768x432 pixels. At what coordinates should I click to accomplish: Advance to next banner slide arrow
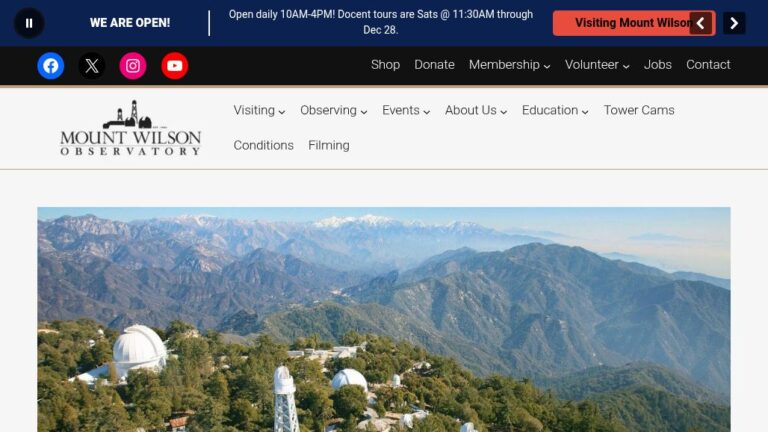click(x=734, y=23)
